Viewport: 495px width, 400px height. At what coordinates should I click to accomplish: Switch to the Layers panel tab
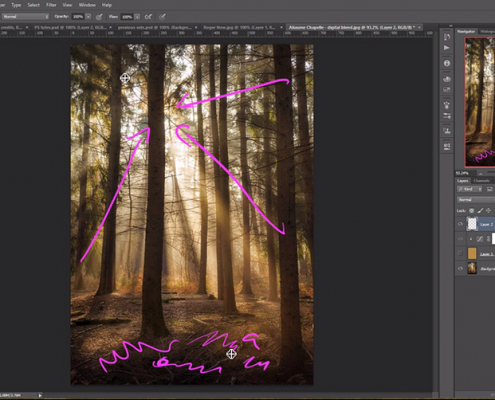463,181
